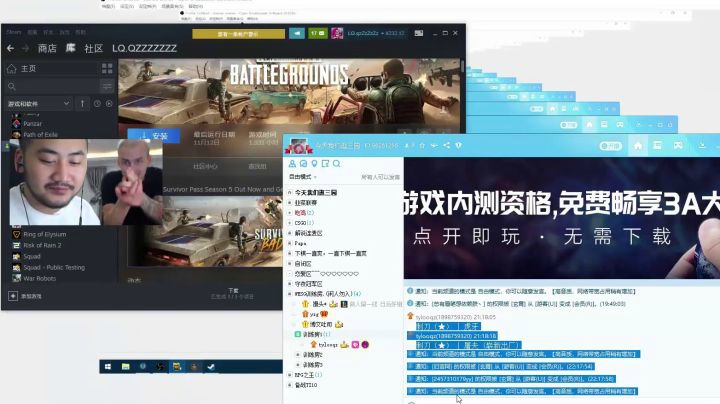Open the Windows Start button on the taskbar
Image resolution: width=720 pixels, height=404 pixels.
108,366
